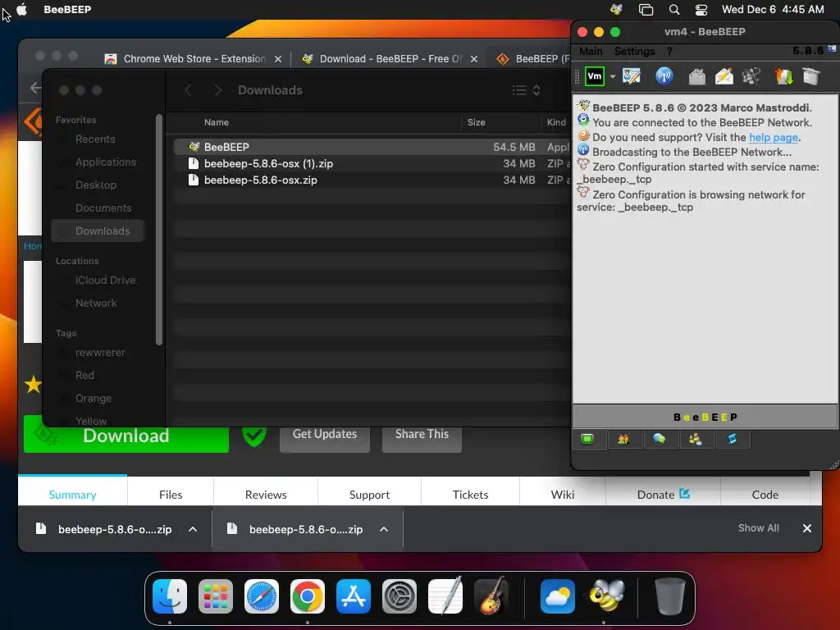Viewport: 840px width, 630px height.
Task: Go back using the Finder back chevron
Action: (188, 90)
